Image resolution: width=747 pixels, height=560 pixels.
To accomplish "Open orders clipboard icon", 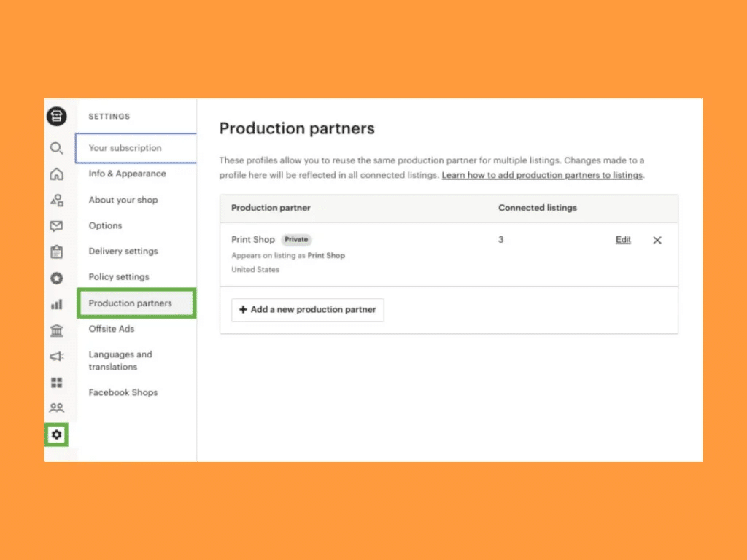I will click(56, 252).
